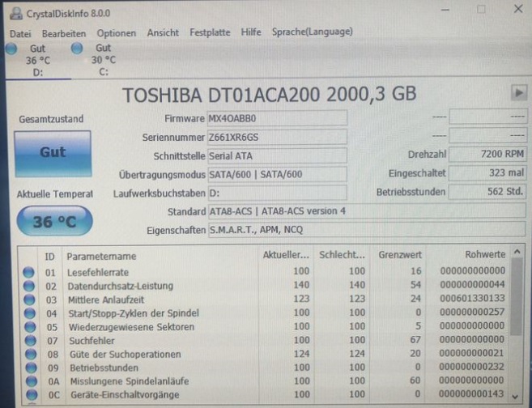Select the Güte der Suchoperationen text

[x=125, y=355]
